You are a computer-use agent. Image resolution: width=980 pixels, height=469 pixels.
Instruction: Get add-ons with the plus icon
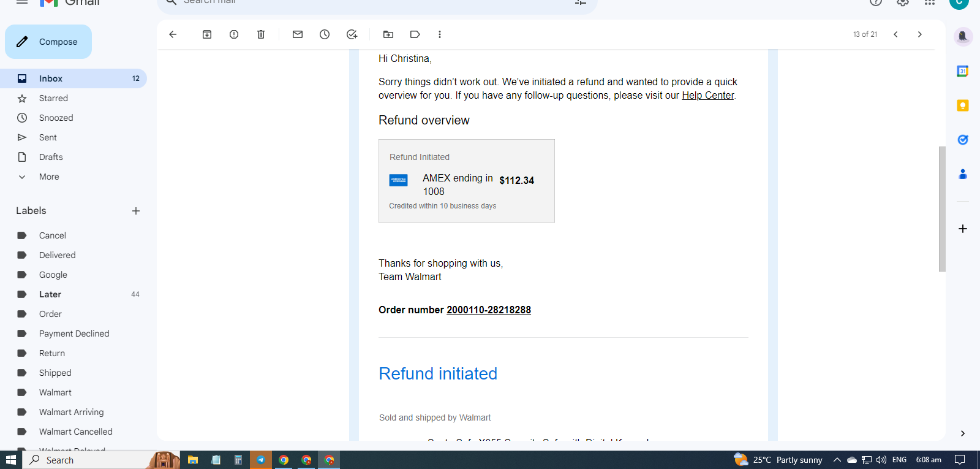coord(963,229)
